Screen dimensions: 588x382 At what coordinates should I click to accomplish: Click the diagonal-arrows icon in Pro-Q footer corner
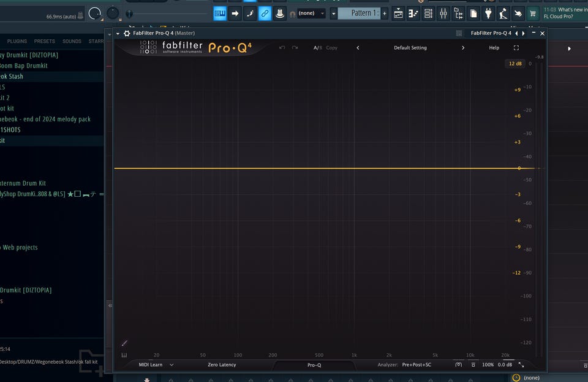click(521, 365)
